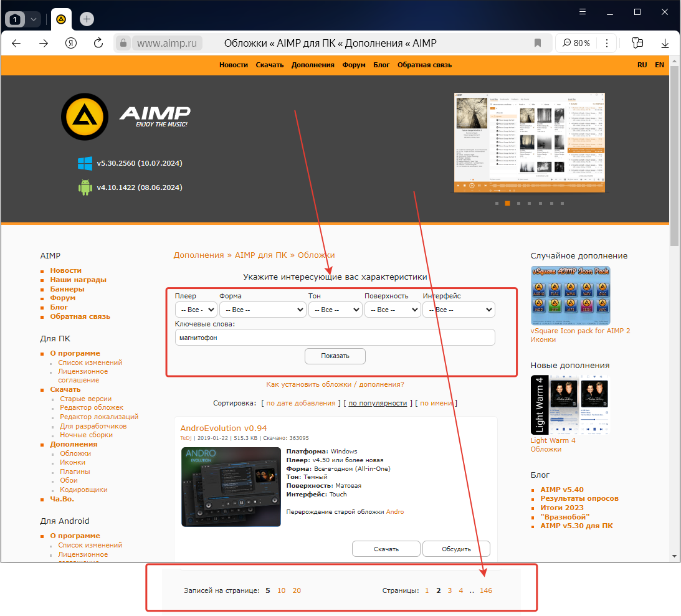Open the 80% zoom indicator
The height and width of the screenshot is (616, 681).
[576, 43]
